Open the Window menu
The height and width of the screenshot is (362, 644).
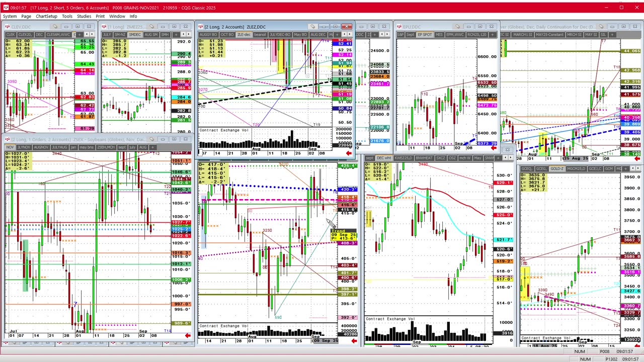pos(117,16)
